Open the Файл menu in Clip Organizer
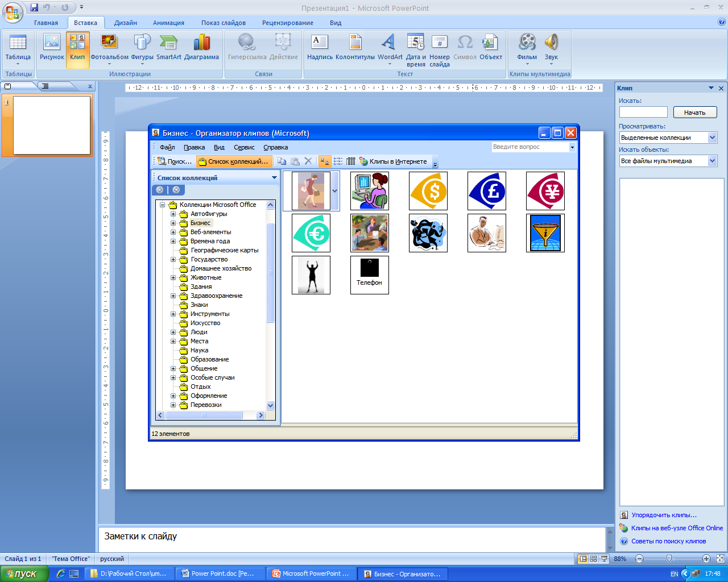Image resolution: width=728 pixels, height=582 pixels. pyautogui.click(x=167, y=147)
